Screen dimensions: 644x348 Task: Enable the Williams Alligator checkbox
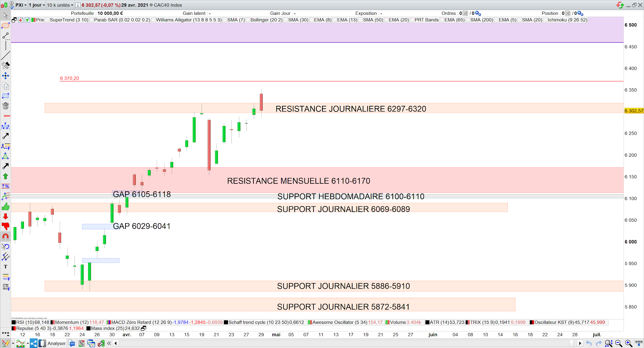click(153, 20)
